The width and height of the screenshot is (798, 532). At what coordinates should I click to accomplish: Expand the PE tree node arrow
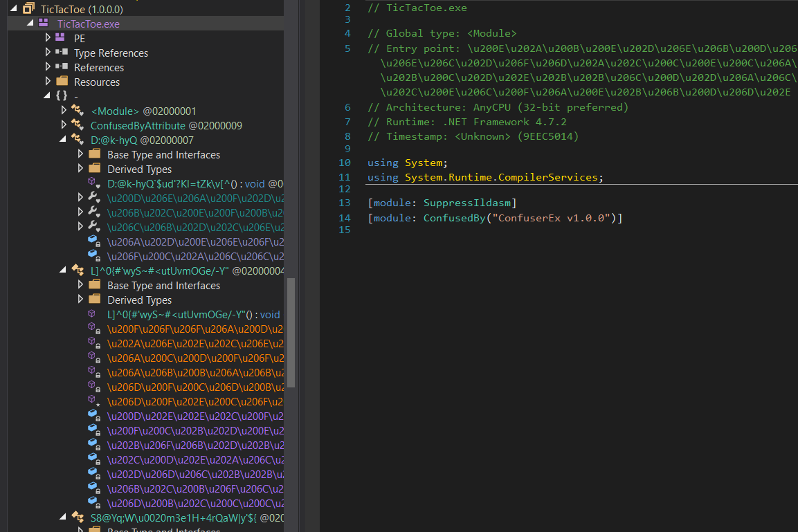pyautogui.click(x=48, y=38)
